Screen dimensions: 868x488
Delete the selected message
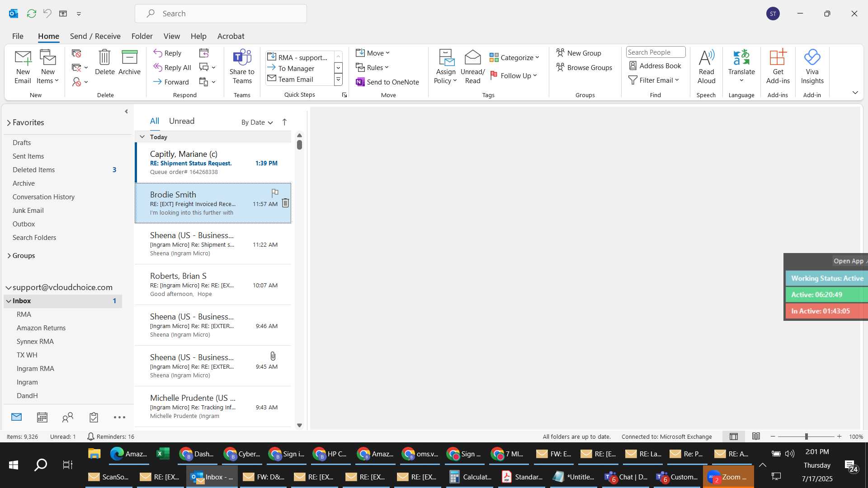tap(104, 62)
